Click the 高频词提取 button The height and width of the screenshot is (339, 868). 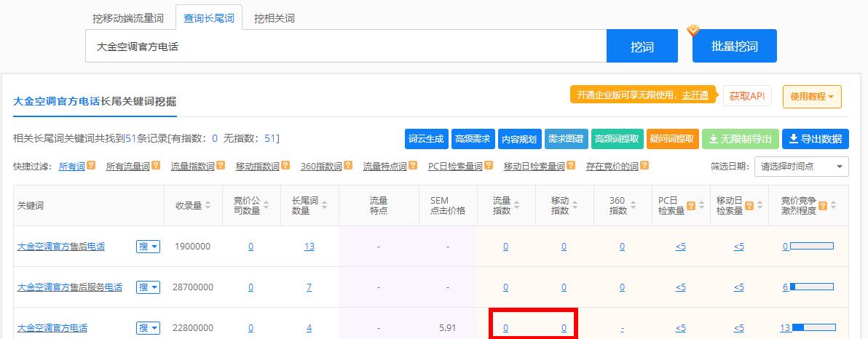coord(618,139)
